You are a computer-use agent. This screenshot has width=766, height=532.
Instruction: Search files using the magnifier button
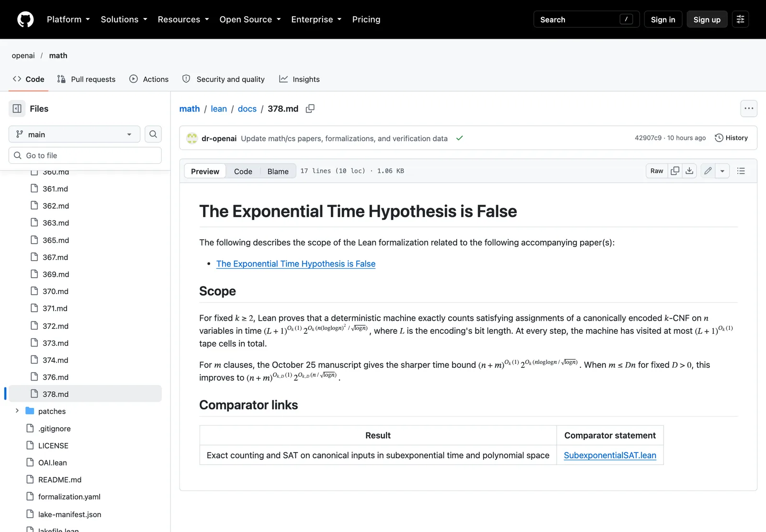pos(153,134)
